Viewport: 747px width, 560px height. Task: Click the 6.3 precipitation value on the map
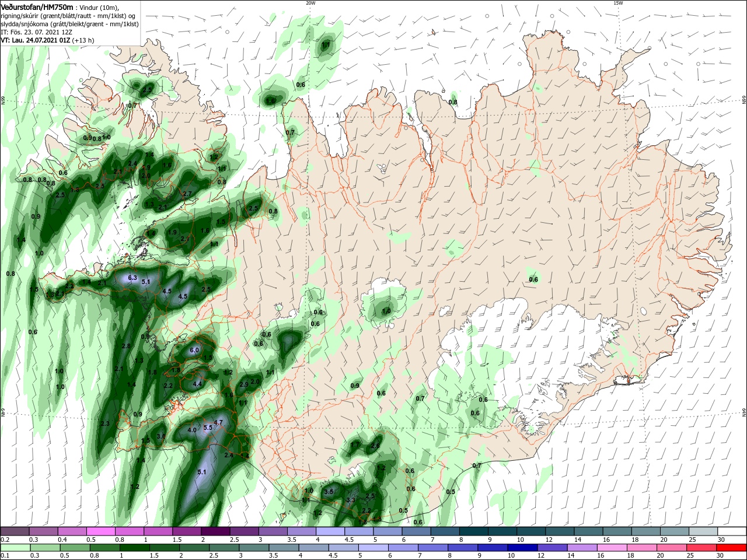[x=132, y=278]
